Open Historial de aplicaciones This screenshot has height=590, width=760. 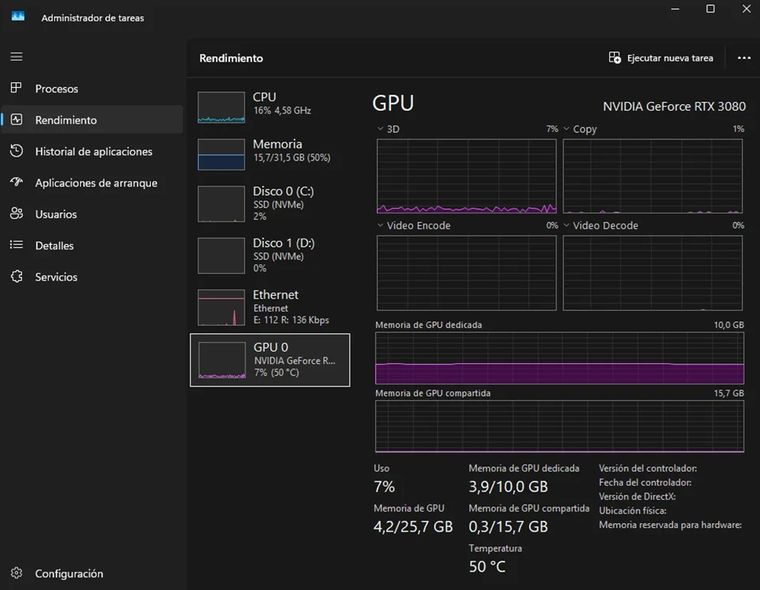click(x=92, y=151)
